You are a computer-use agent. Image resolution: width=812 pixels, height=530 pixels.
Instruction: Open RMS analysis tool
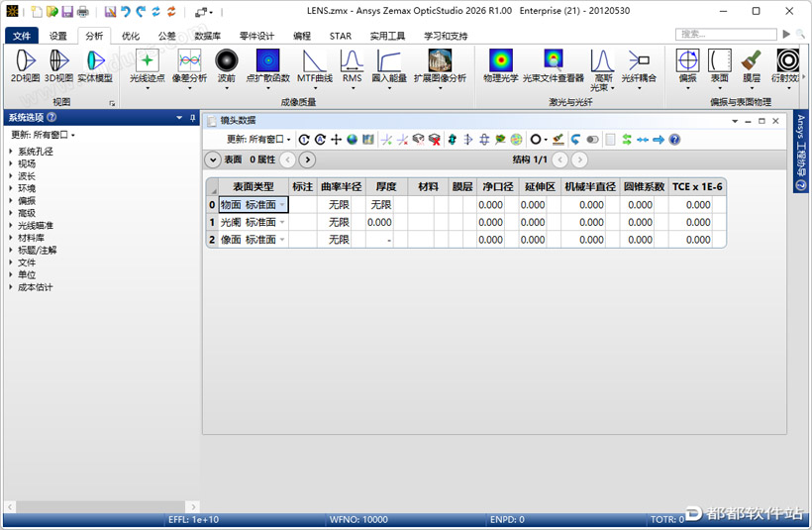point(353,69)
